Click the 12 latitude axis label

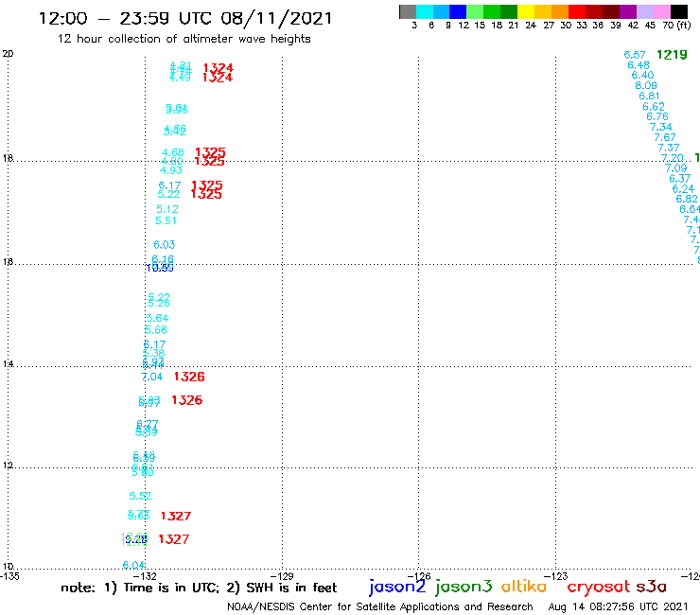(x=8, y=466)
